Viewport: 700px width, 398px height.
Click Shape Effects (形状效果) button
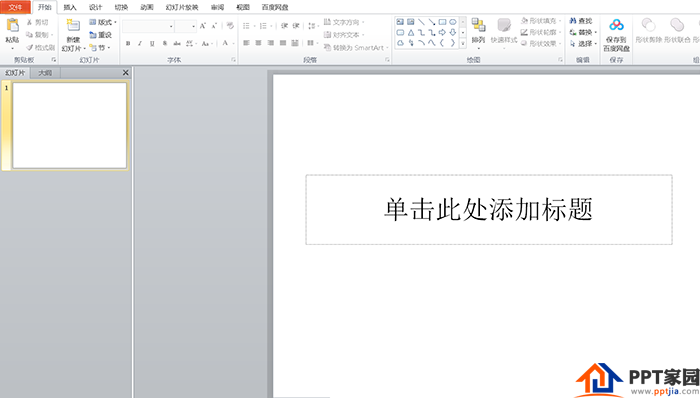(541, 43)
